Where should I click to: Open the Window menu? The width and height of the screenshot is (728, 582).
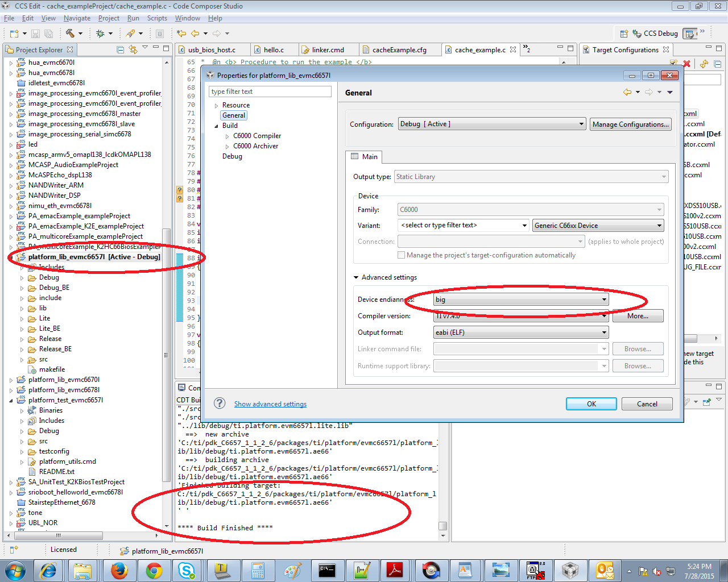tap(187, 18)
